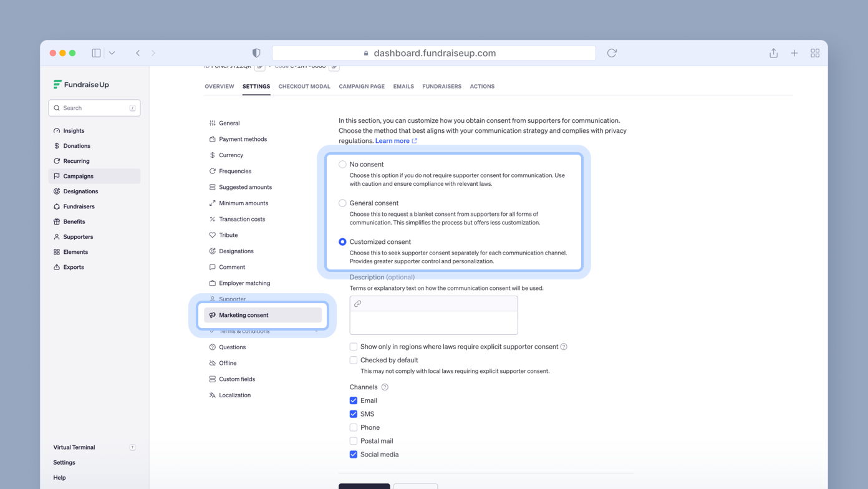868x489 pixels.
Task: Select the No consent radio button
Action: click(342, 164)
